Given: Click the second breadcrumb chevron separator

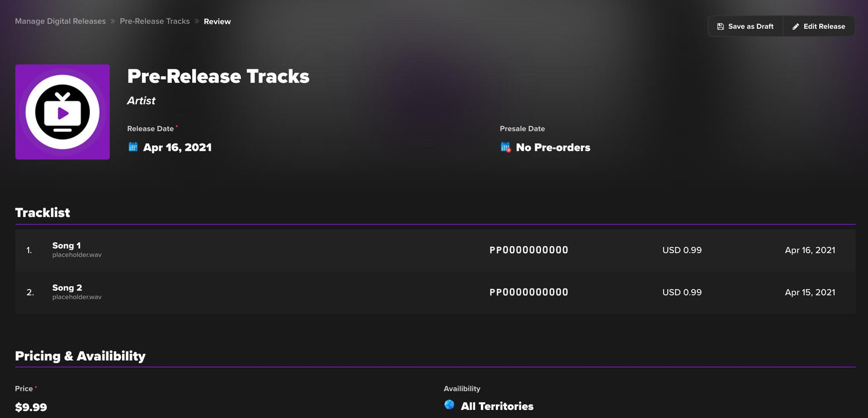Looking at the screenshot, I should click(x=197, y=21).
